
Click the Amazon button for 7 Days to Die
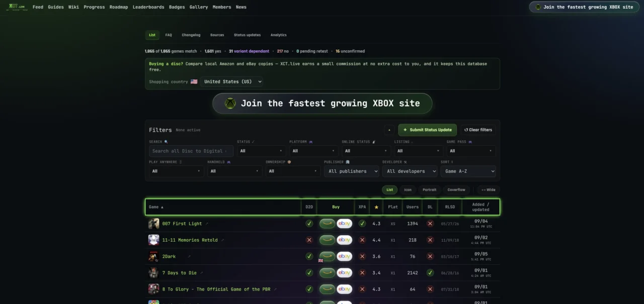[x=327, y=273]
